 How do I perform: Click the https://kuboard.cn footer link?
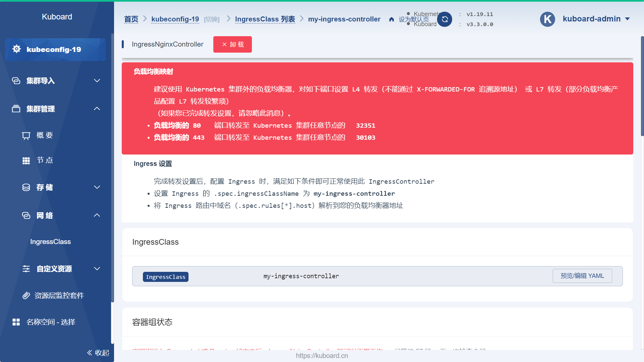point(322,356)
